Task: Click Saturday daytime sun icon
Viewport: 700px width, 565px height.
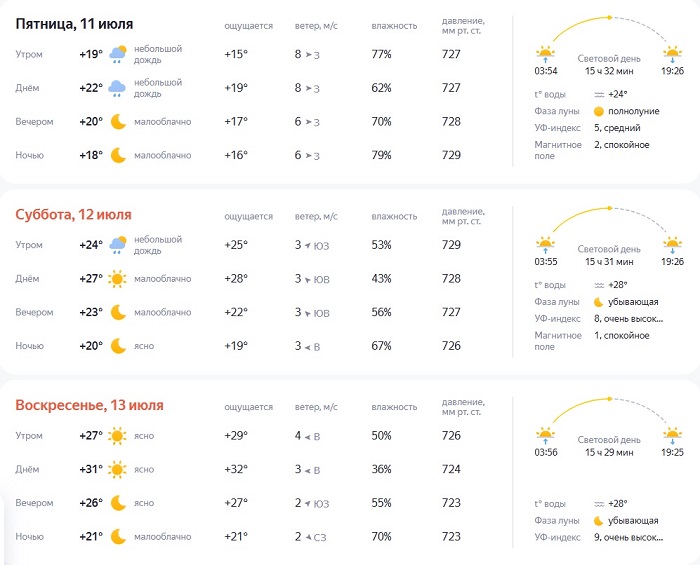Action: click(118, 278)
